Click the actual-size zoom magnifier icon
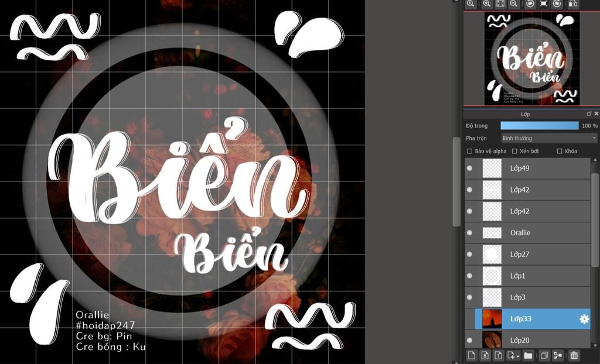 coord(471,4)
